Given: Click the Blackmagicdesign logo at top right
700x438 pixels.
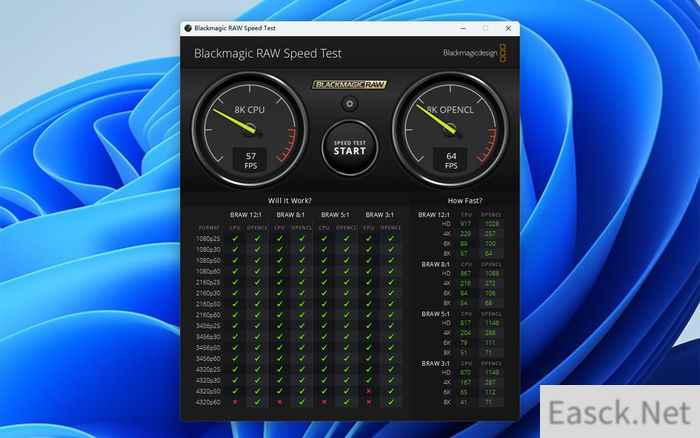Looking at the screenshot, I should coord(475,53).
